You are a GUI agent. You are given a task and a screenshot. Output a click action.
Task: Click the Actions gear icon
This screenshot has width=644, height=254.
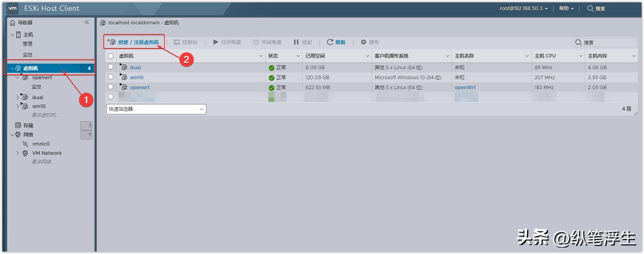coord(364,42)
